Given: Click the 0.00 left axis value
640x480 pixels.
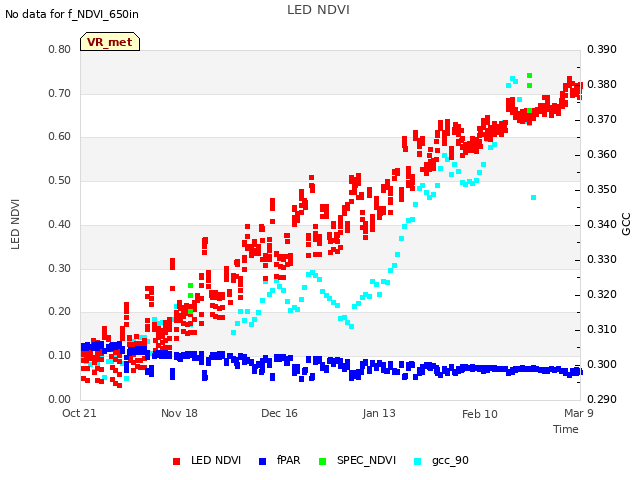Looking at the screenshot, I should pyautogui.click(x=60, y=399).
